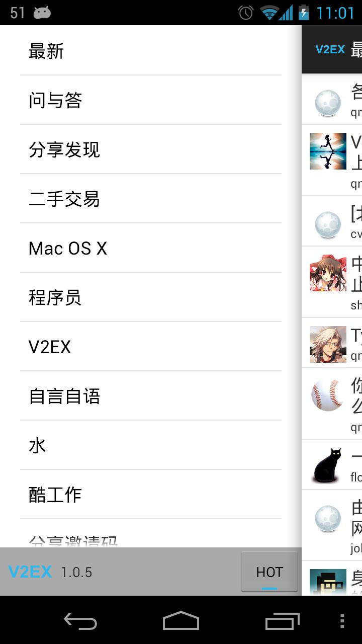Tap the Android home navigation icon
Viewport: 362px width, 644px height.
tap(181, 621)
